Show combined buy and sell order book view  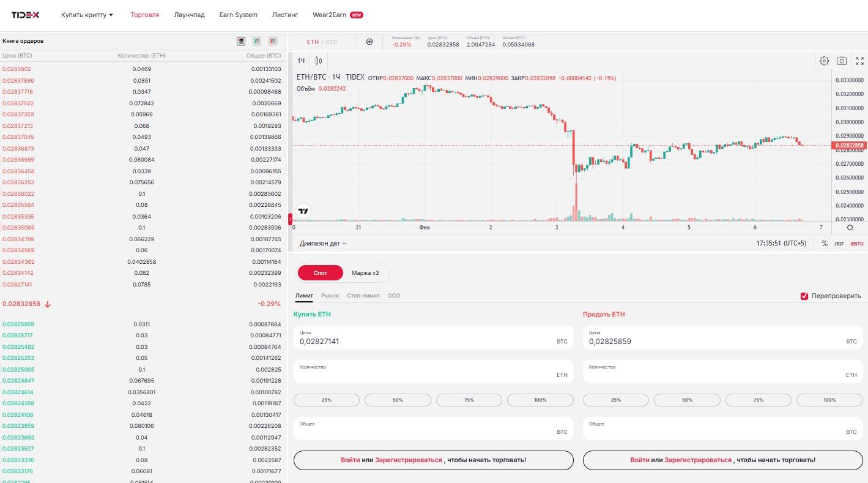point(241,41)
